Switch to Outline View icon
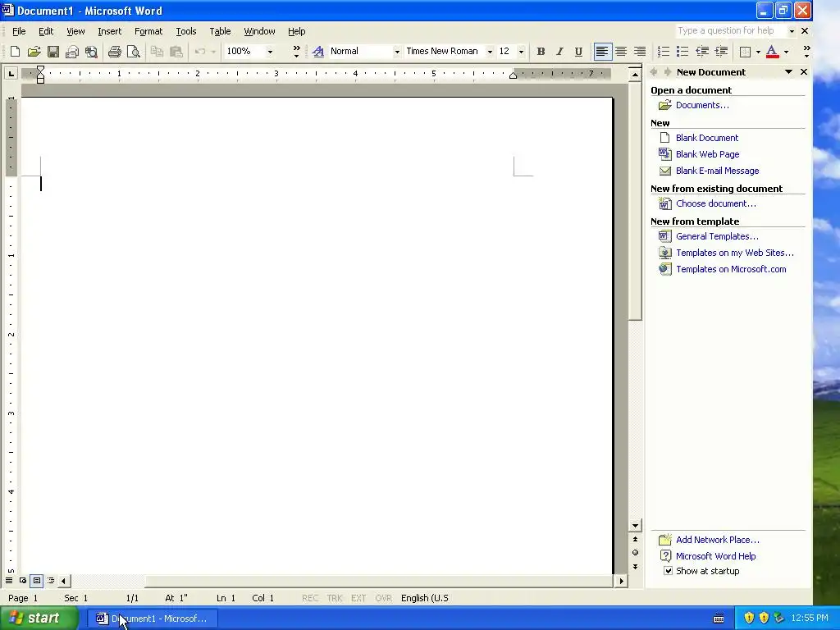This screenshot has height=630, width=840. (51, 581)
